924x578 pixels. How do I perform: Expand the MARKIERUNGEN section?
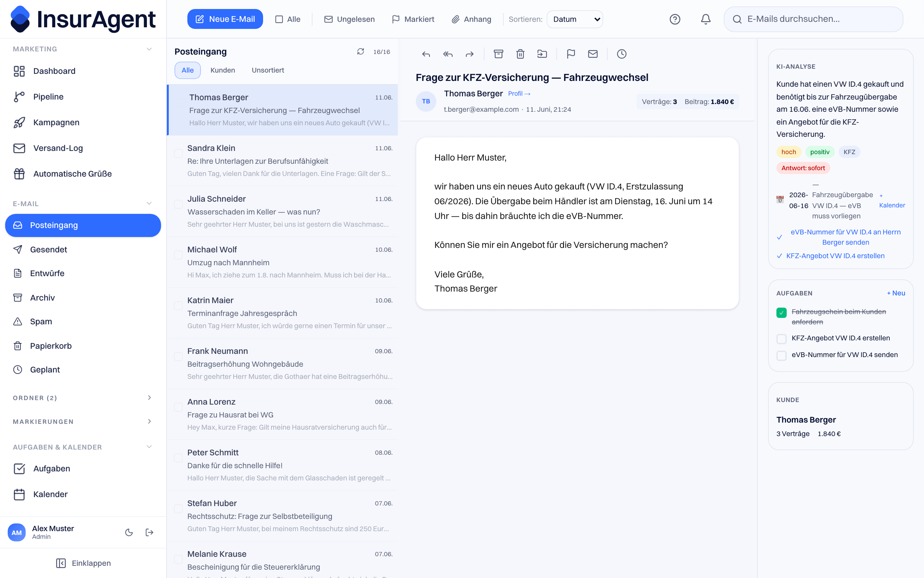[x=149, y=421]
